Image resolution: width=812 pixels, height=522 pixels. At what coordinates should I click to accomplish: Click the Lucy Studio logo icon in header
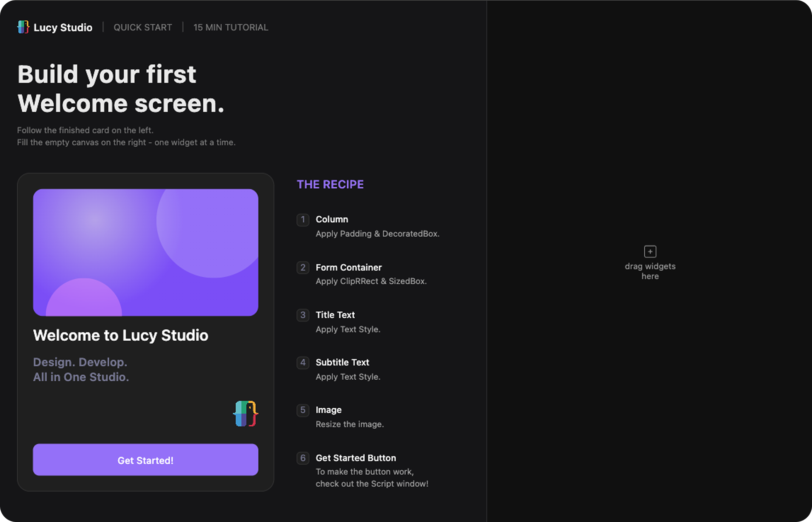[x=23, y=27]
